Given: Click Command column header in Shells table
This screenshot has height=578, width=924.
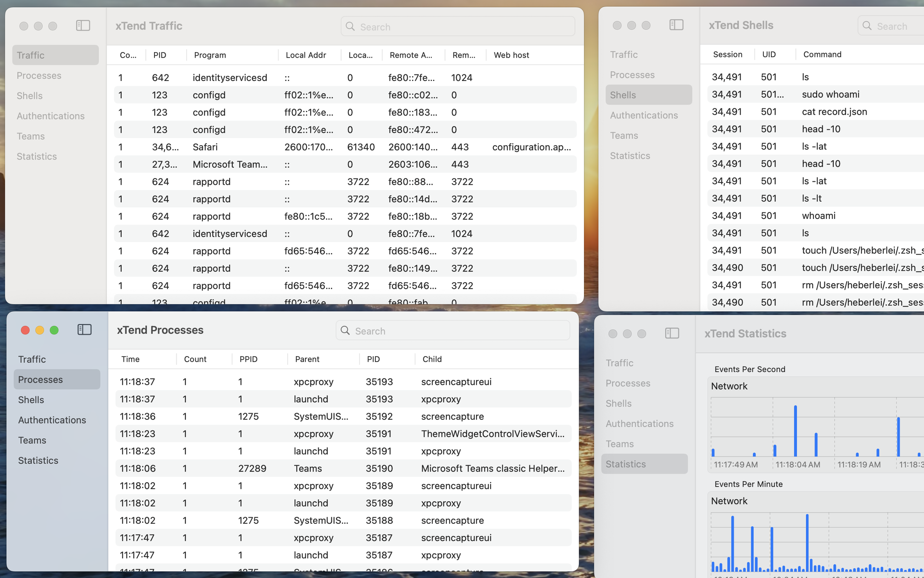Looking at the screenshot, I should click(822, 54).
